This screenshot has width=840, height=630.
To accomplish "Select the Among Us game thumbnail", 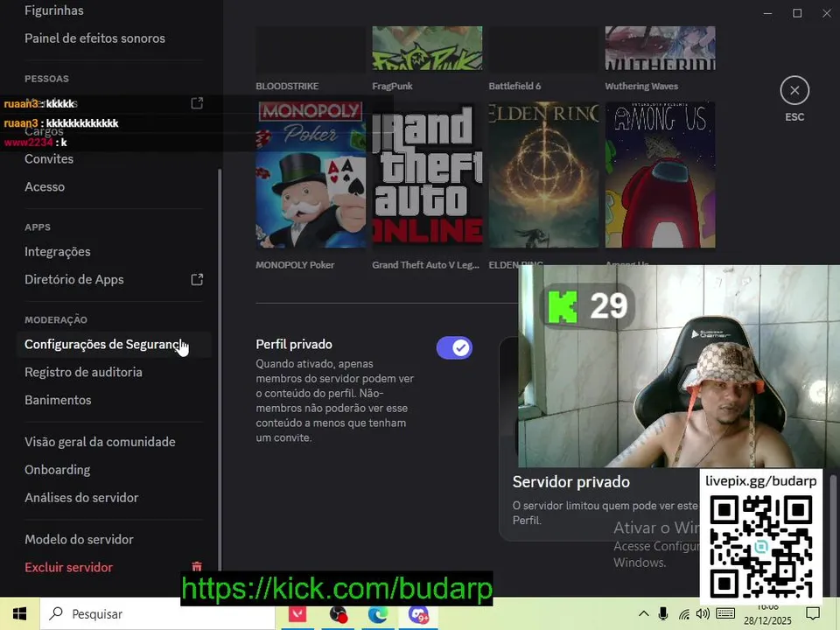I will [660, 175].
